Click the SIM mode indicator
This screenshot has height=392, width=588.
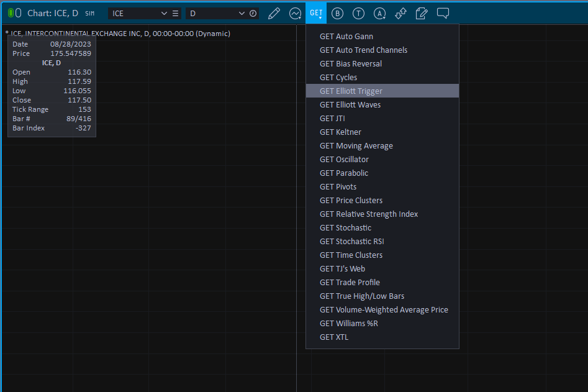pos(90,14)
